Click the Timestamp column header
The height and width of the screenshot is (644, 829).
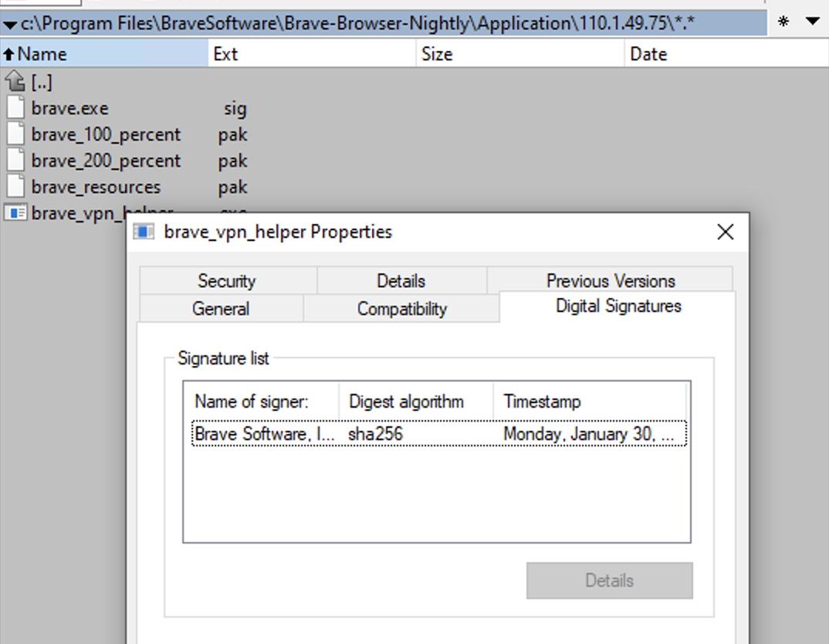(590, 402)
